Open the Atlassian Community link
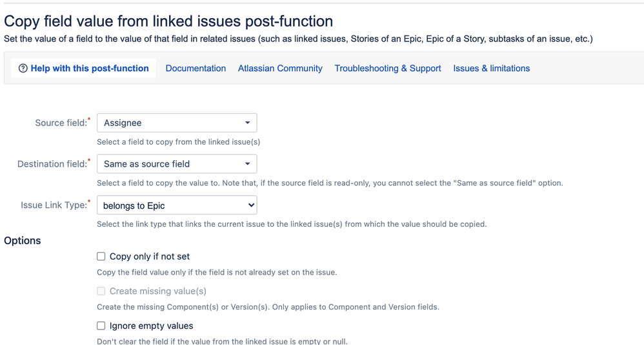 280,68
